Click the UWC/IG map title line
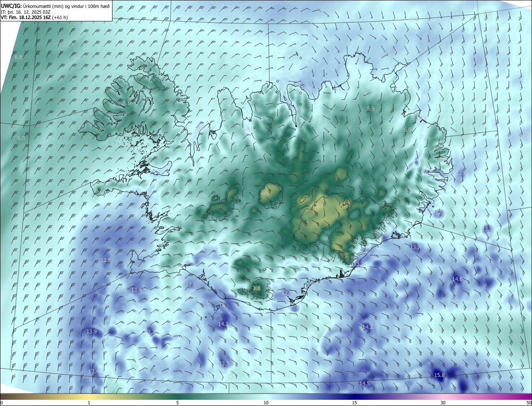This screenshot has width=532, height=406. click(55, 6)
